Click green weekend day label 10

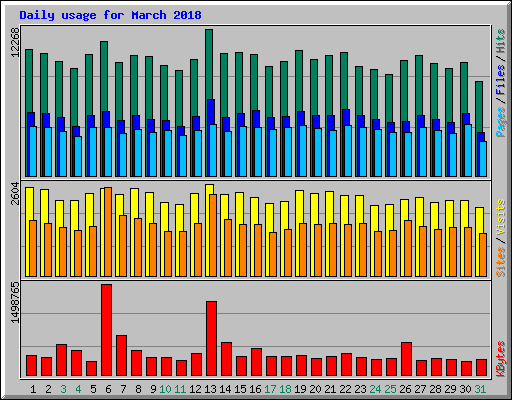(x=165, y=389)
